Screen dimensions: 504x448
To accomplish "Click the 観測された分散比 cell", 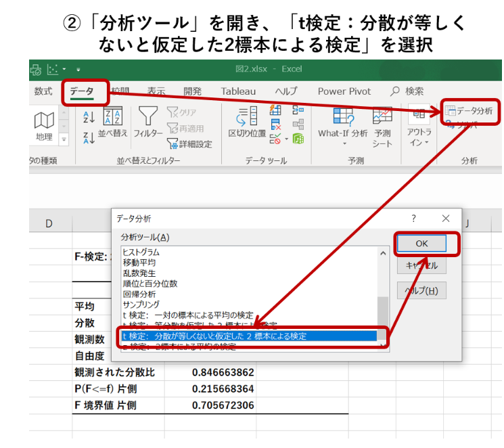I will click(x=118, y=372).
